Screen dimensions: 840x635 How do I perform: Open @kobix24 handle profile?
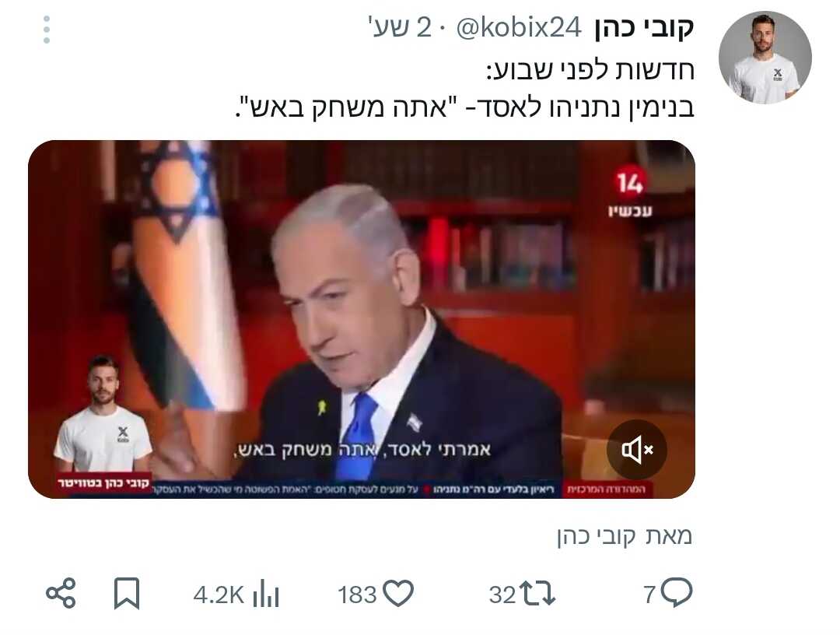point(519,27)
